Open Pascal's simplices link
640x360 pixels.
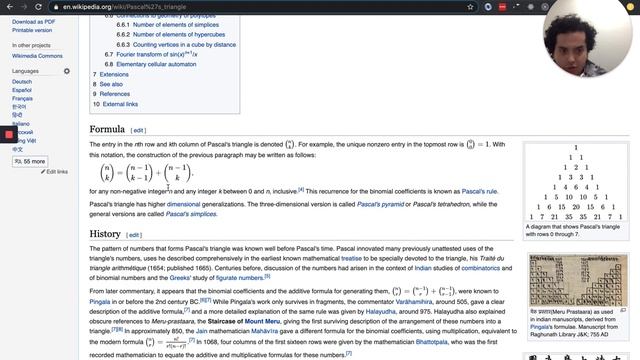pyautogui.click(x=191, y=214)
